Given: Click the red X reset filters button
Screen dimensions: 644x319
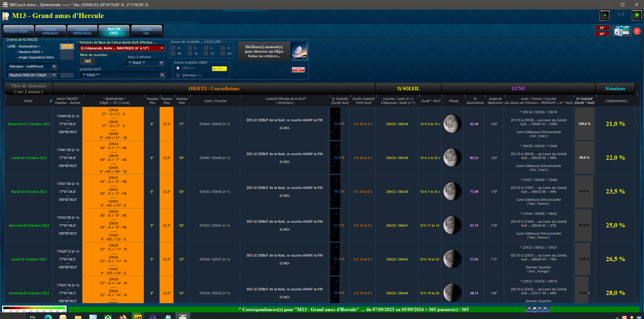Looking at the screenshot, I should [x=298, y=69].
